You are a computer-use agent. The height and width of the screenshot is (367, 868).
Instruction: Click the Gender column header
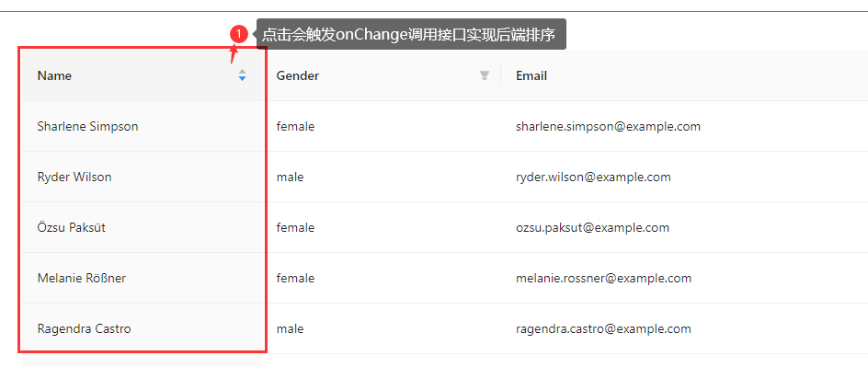pos(382,75)
